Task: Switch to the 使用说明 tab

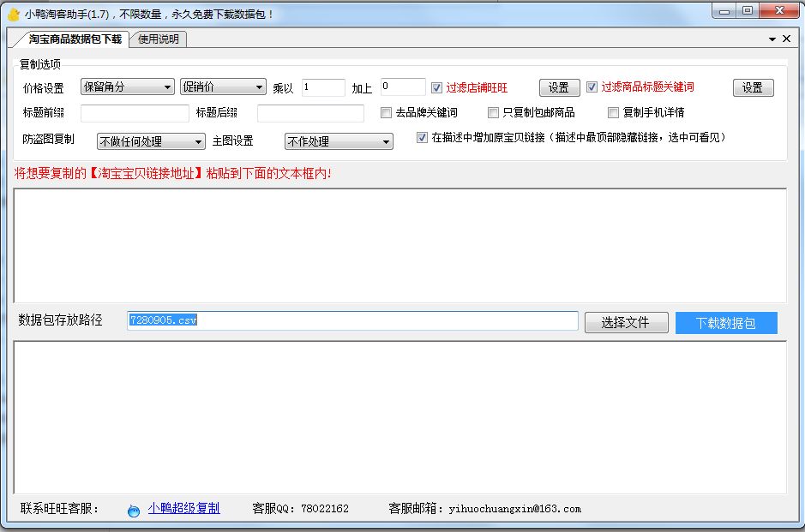Action: pos(158,39)
